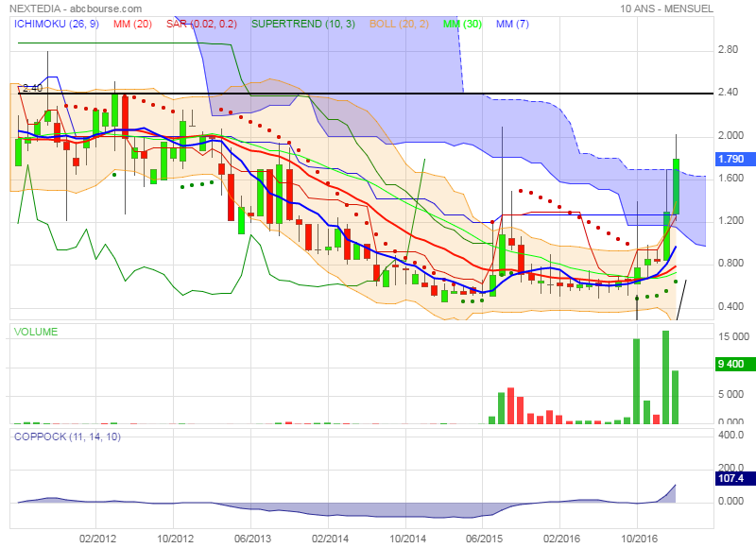
Task: Click the 1.790 current price tag
Action: (x=735, y=159)
